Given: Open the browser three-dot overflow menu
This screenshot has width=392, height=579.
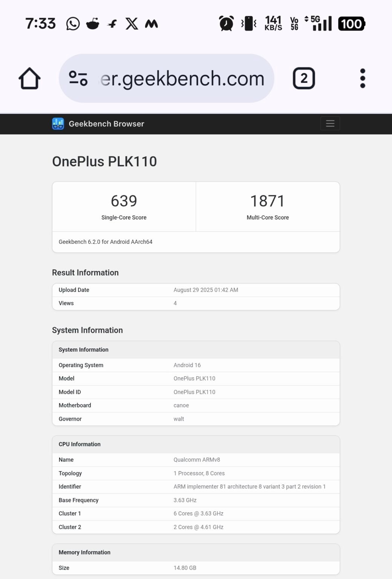Looking at the screenshot, I should 362,78.
